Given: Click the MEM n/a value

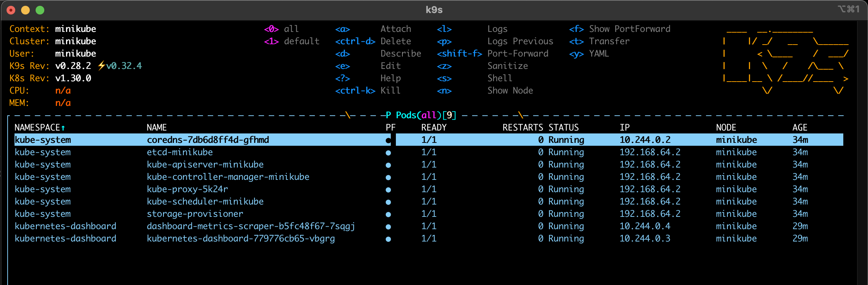Looking at the screenshot, I should tap(63, 103).
